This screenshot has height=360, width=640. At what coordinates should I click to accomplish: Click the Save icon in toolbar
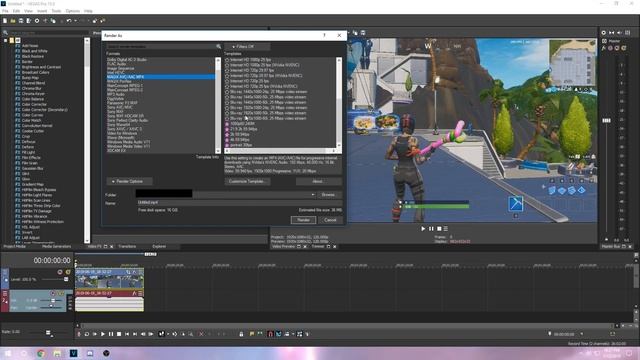click(21, 20)
